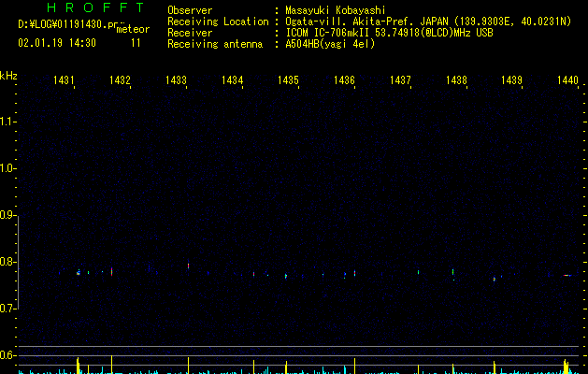
Task: Click time axis label 1438
Action: 456,79
